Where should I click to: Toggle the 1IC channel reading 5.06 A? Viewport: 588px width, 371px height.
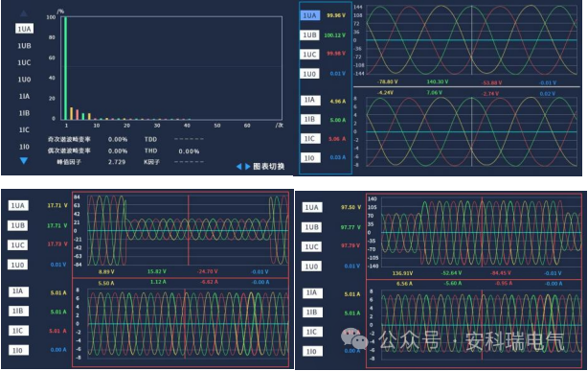point(309,139)
